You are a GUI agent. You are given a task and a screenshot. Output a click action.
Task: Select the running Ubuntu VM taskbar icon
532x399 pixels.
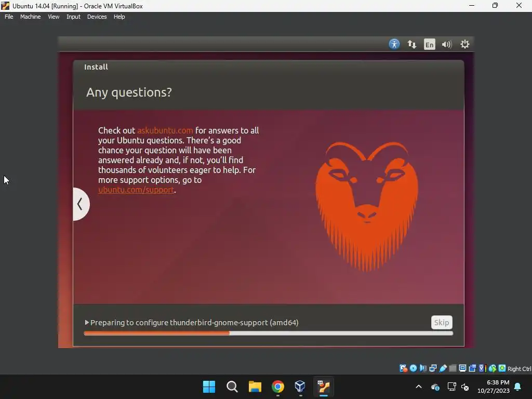coord(323,387)
